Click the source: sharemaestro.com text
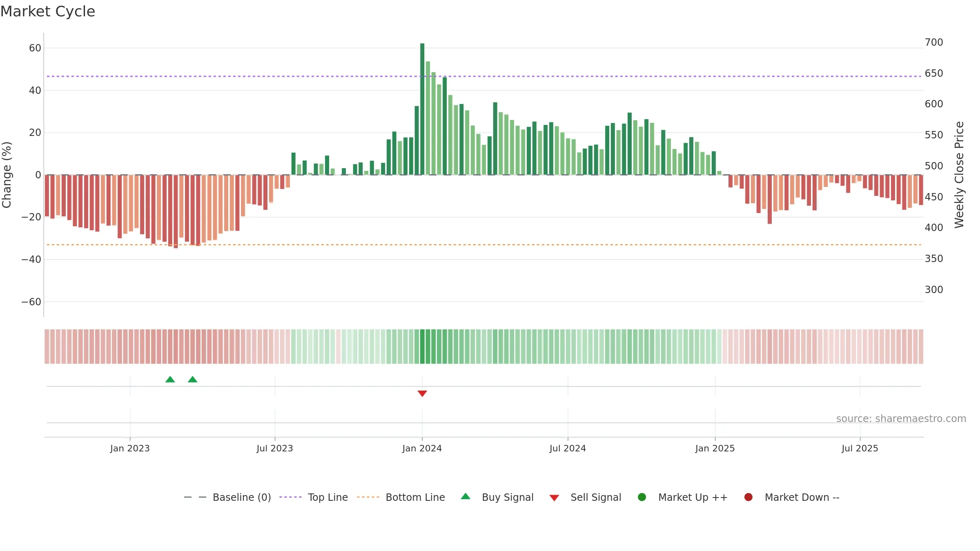This screenshot has height=551, width=980. [901, 419]
